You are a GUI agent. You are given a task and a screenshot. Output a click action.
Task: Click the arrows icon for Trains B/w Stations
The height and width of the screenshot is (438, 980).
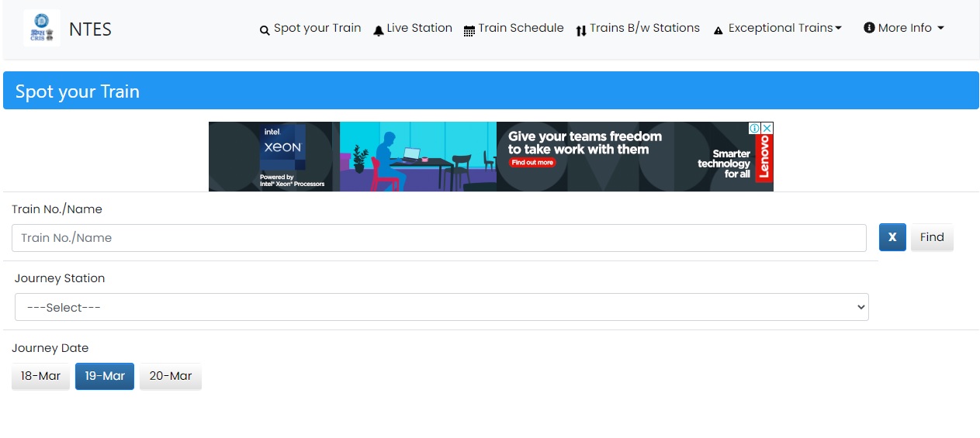581,31
